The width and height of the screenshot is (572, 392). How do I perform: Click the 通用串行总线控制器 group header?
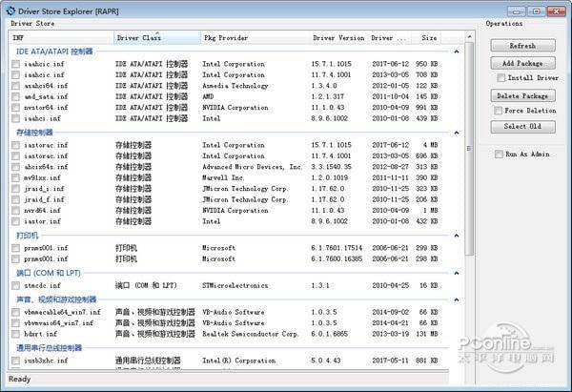click(49, 348)
